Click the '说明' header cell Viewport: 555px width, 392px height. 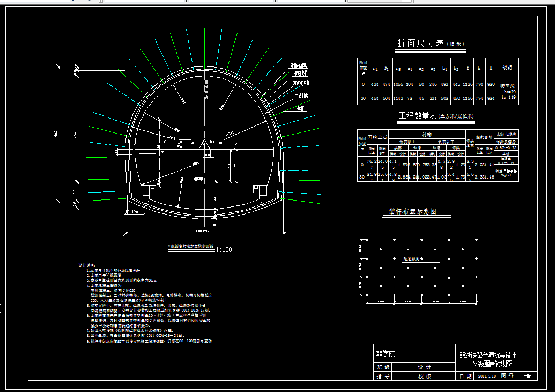[507, 68]
